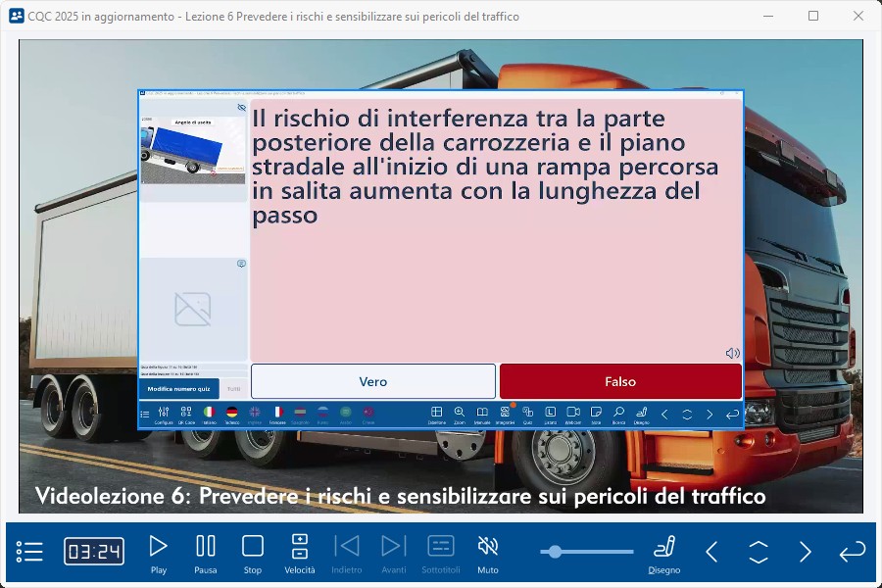The width and height of the screenshot is (882, 588).
Task: Click the return arrow in bottom bar
Action: click(x=852, y=552)
